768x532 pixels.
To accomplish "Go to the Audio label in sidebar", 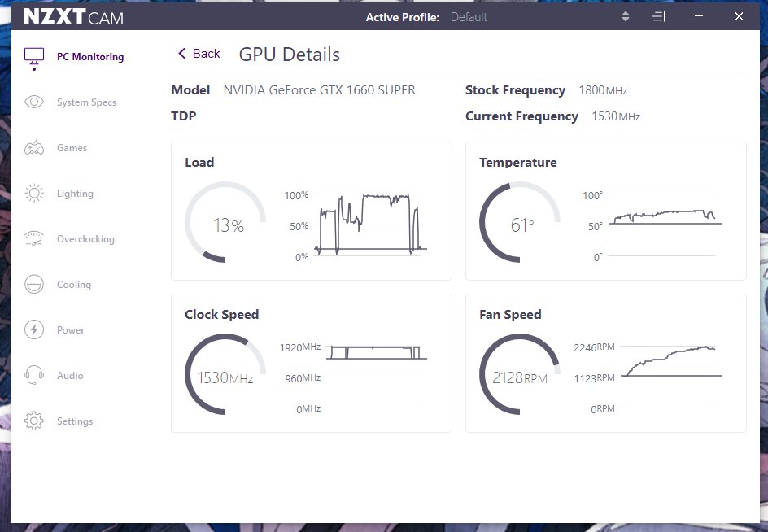I will 70,376.
